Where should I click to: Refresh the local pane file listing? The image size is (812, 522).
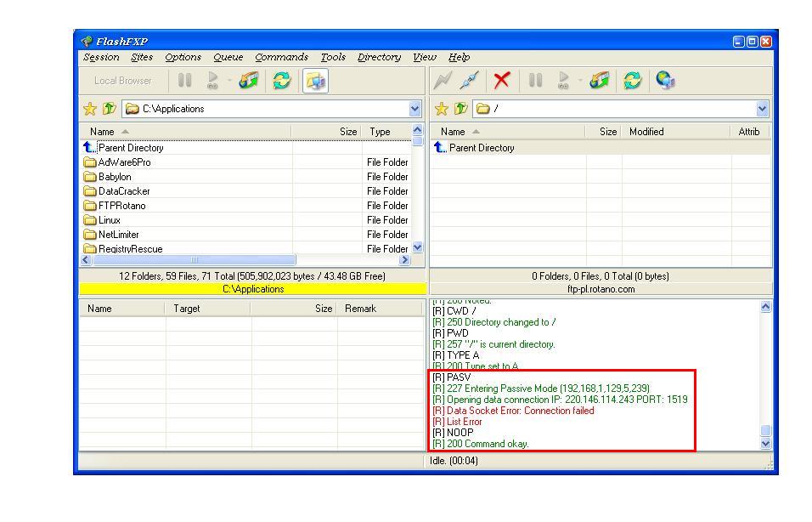[281, 80]
